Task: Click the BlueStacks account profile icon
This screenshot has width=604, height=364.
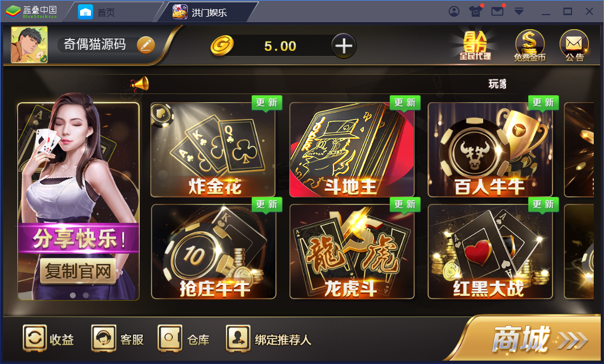Action: click(x=454, y=11)
